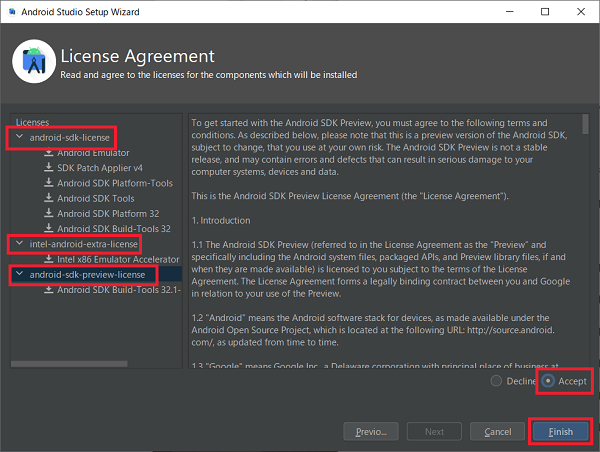Select the Android SDK Build-Tools 32.1 item
600x452 pixels.
pos(119,290)
